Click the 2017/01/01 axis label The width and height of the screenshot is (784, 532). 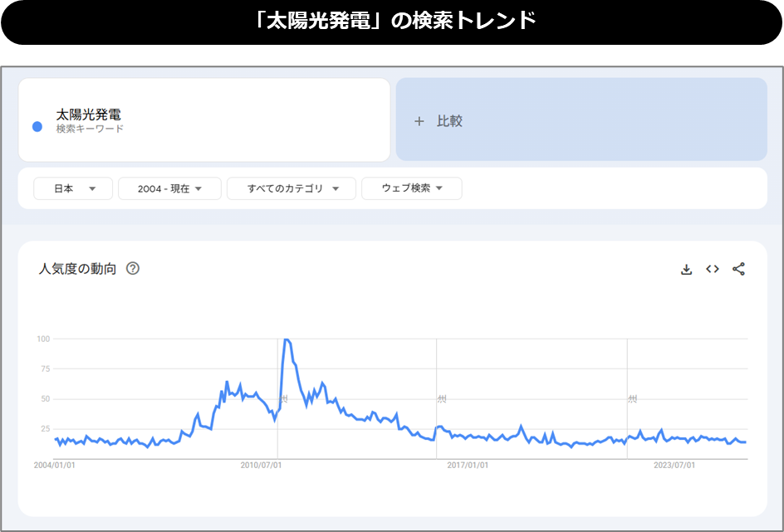coord(468,466)
